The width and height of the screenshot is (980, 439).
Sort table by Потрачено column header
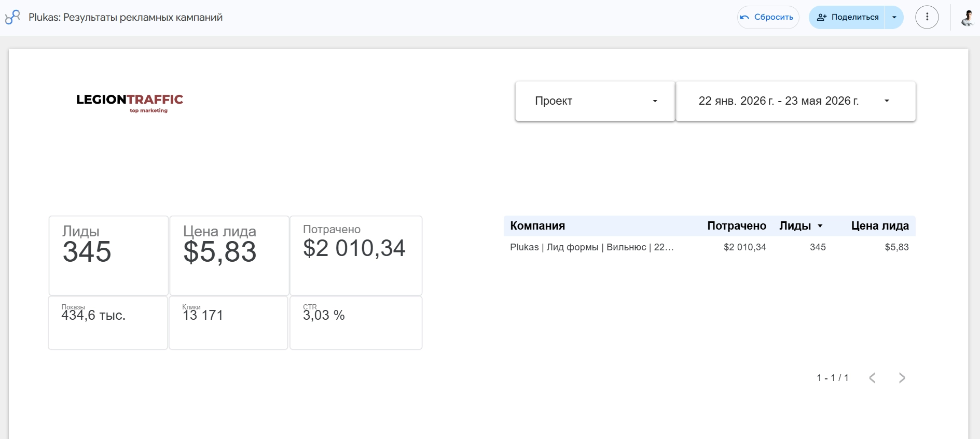737,226
